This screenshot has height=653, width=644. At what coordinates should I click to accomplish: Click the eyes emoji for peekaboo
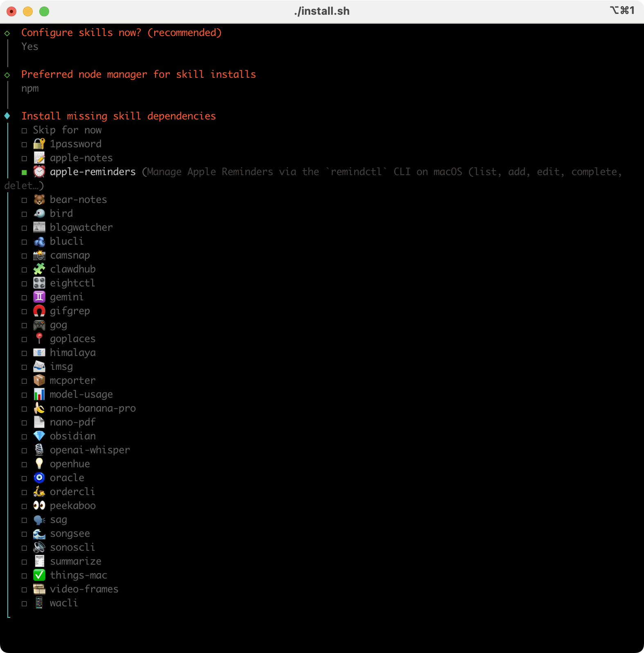(x=39, y=506)
